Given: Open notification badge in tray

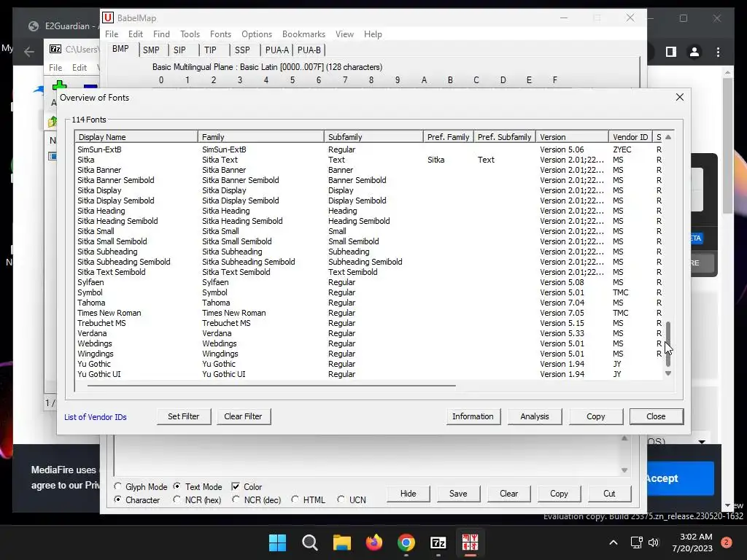Looking at the screenshot, I should [x=727, y=542].
